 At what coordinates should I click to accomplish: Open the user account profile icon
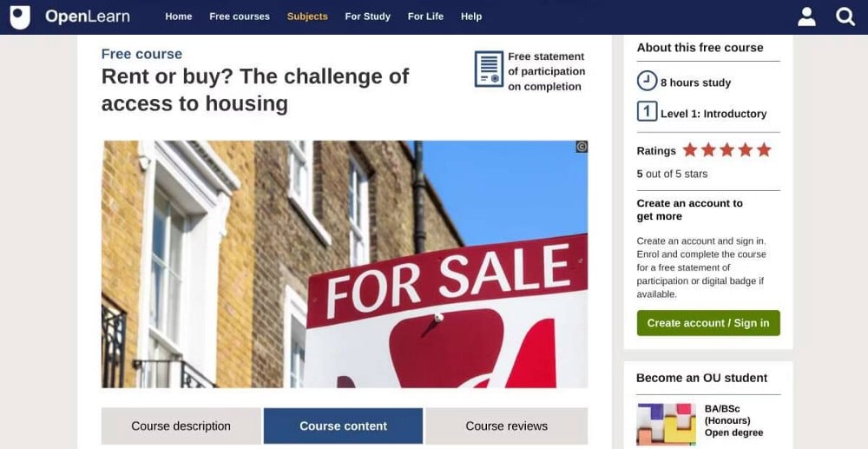coord(806,17)
